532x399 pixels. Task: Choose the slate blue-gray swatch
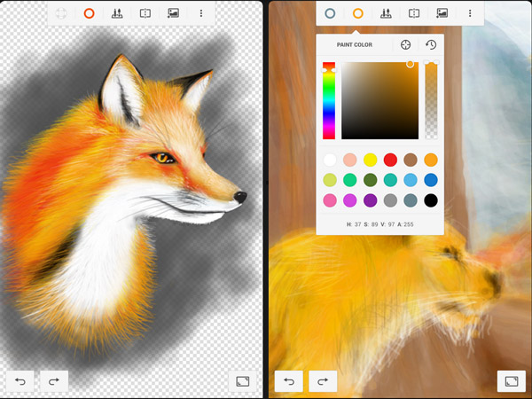coord(411,200)
